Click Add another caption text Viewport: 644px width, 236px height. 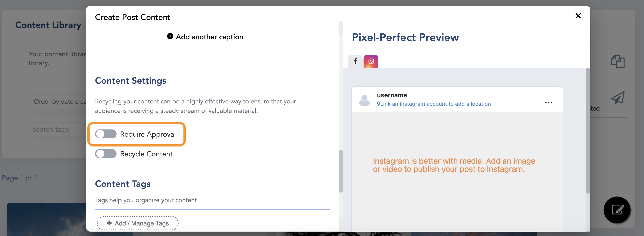pyautogui.click(x=209, y=37)
